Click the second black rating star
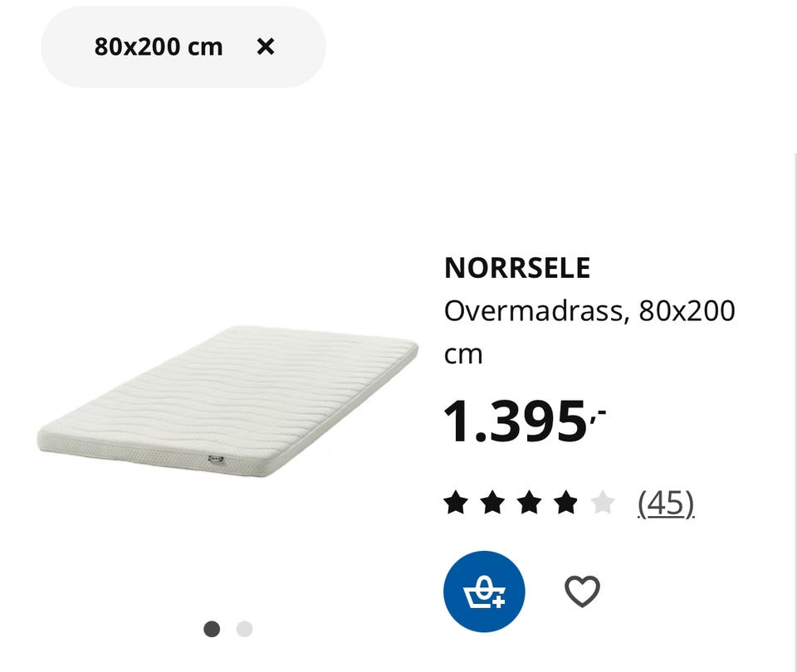The width and height of the screenshot is (797, 672). 492,503
